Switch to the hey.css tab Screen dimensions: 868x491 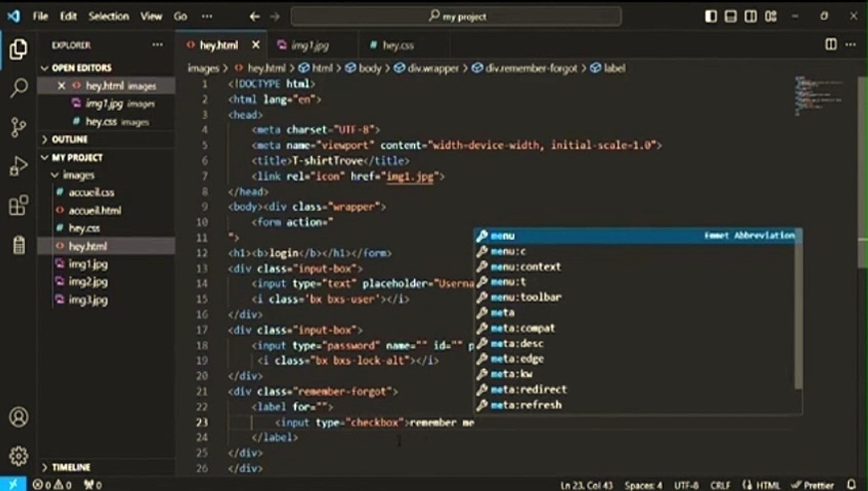coord(398,45)
